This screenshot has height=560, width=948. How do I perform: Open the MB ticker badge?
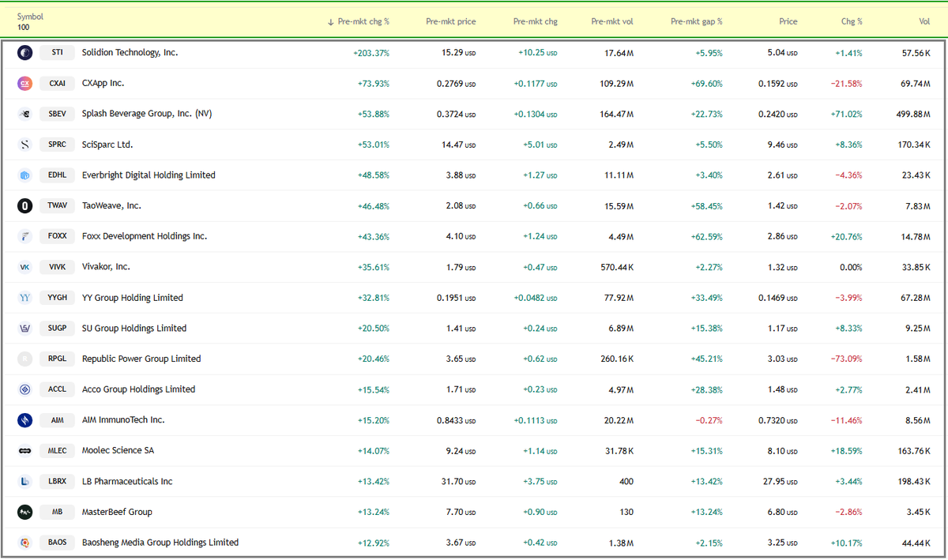point(57,512)
